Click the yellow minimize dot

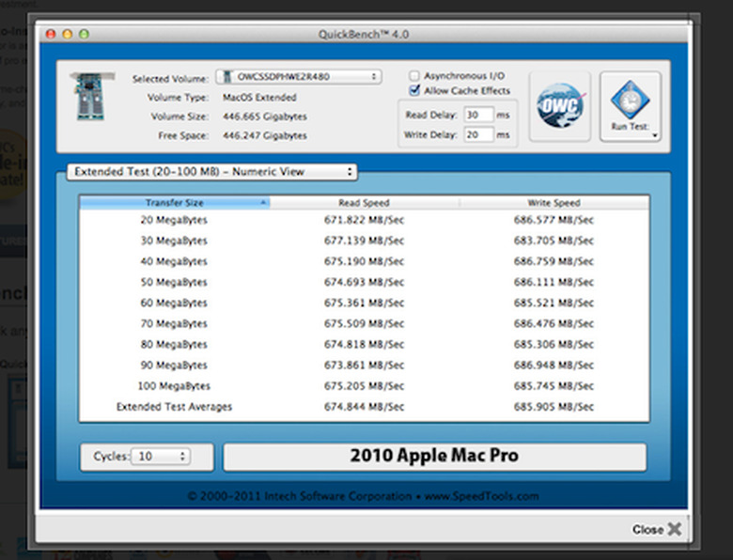[68, 34]
